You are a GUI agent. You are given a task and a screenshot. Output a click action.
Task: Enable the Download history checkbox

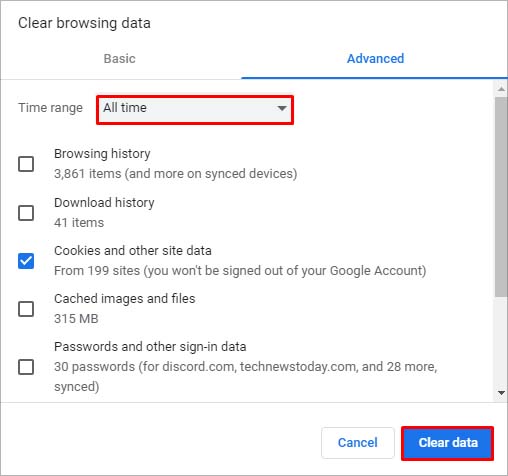point(26,213)
